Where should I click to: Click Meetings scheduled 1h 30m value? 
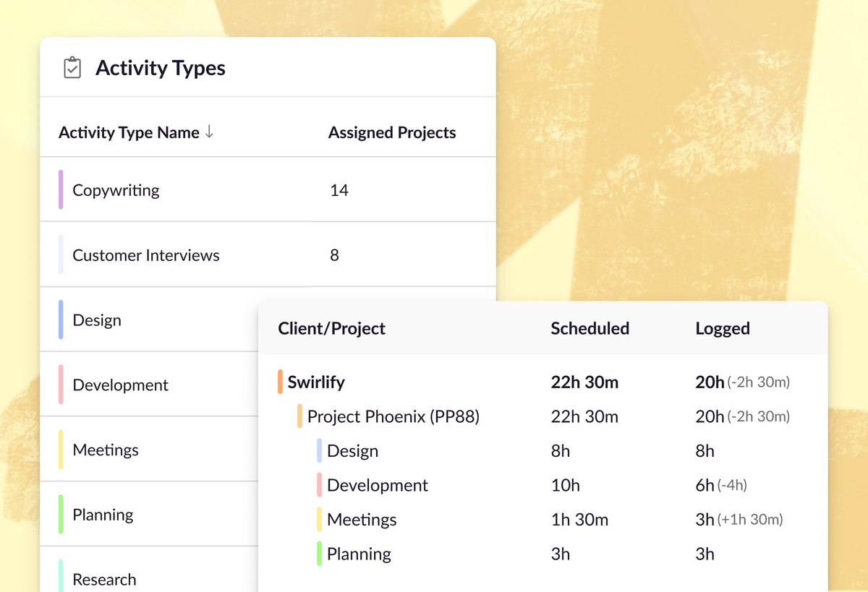(x=579, y=520)
